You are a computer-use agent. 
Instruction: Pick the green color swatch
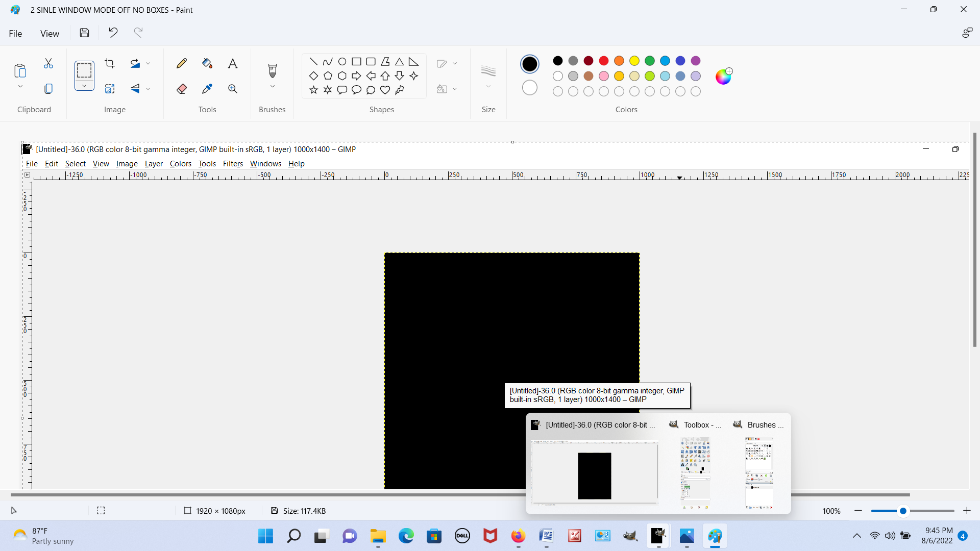pyautogui.click(x=650, y=61)
